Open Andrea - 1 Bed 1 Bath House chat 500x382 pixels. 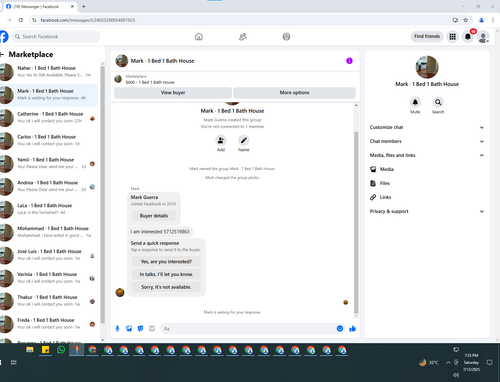49,186
